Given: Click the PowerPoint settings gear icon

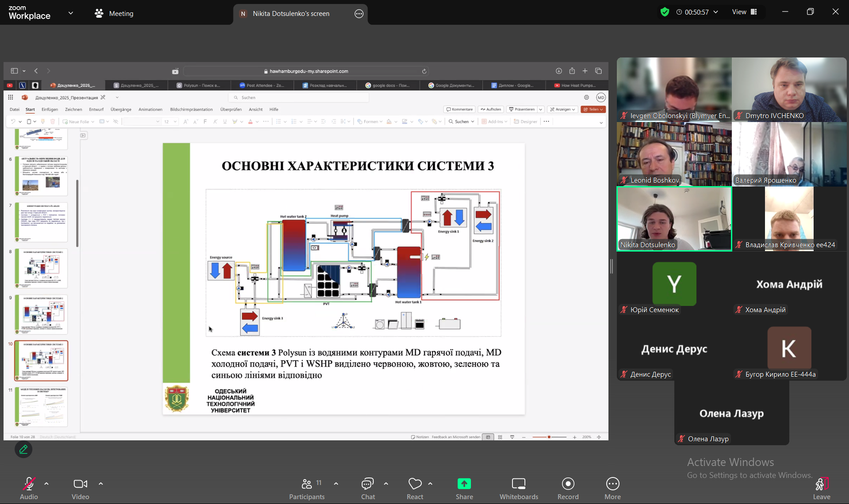Looking at the screenshot, I should (586, 97).
